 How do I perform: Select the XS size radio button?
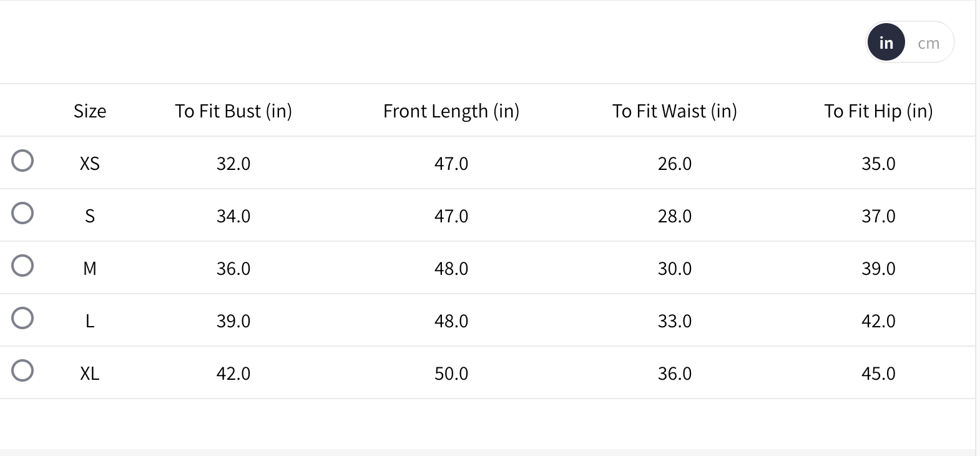(x=22, y=161)
